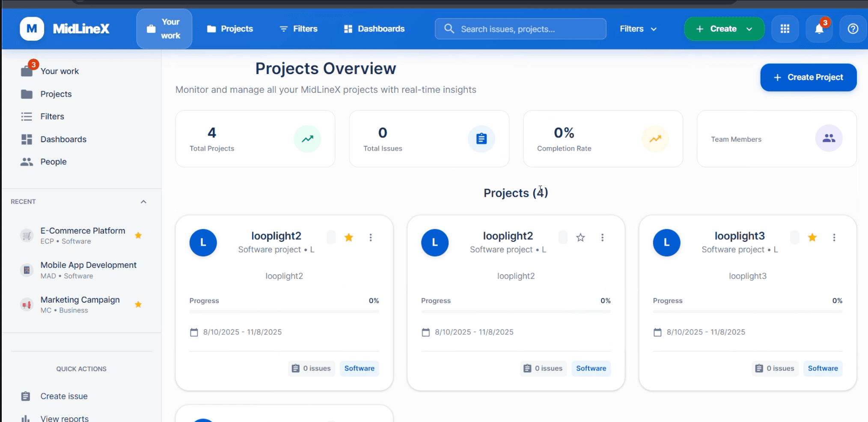Open notifications bell with 3 alerts
This screenshot has height=422, width=868.
pyautogui.click(x=818, y=29)
